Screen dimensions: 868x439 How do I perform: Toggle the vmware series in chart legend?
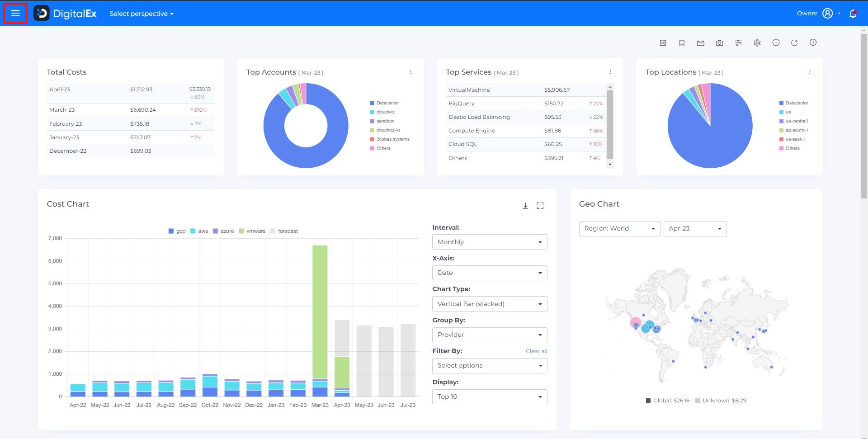[252, 231]
